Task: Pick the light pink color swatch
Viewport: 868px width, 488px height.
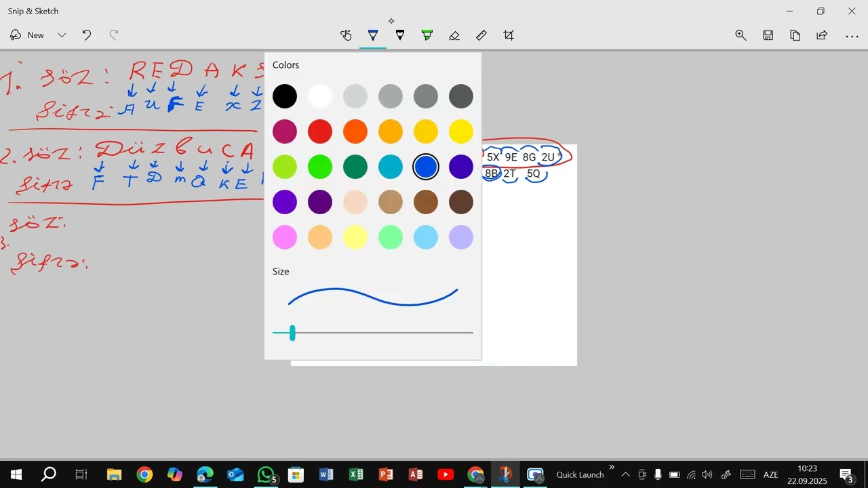Action: (x=285, y=237)
